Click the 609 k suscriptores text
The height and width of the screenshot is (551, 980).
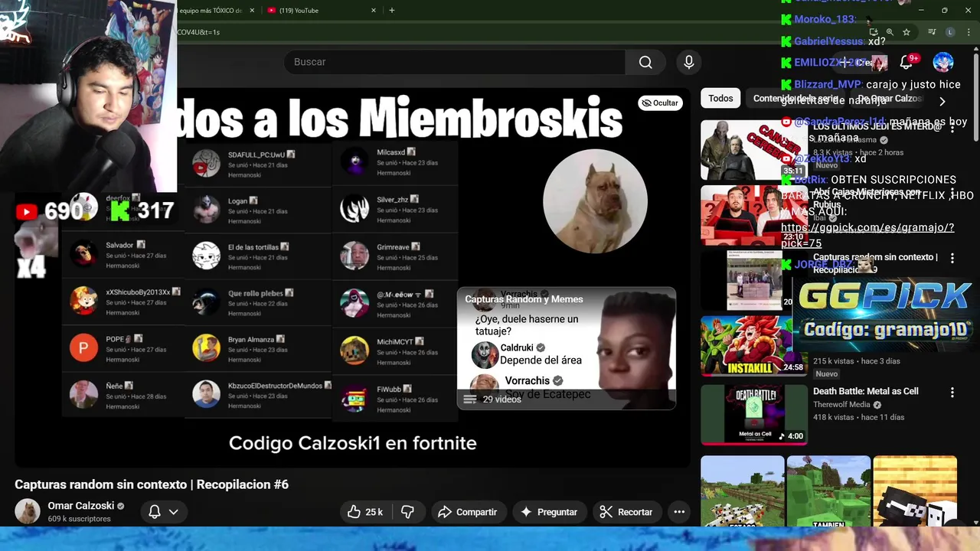[79, 519]
